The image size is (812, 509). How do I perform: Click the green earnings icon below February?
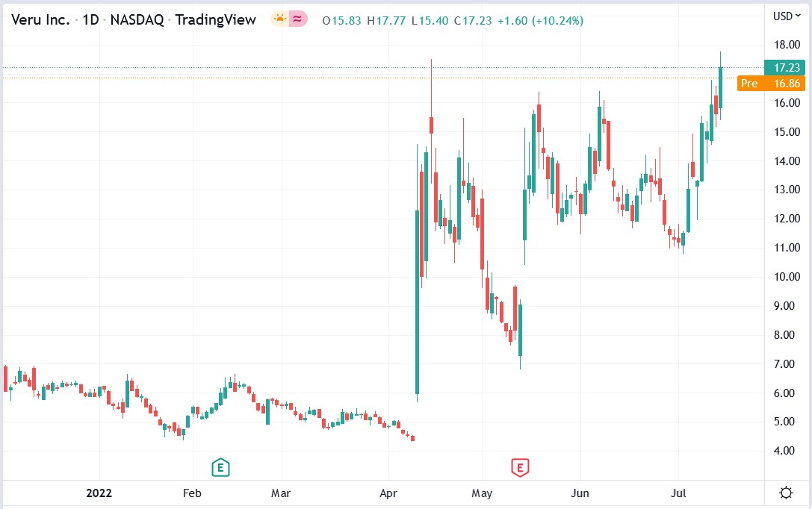[x=220, y=467]
